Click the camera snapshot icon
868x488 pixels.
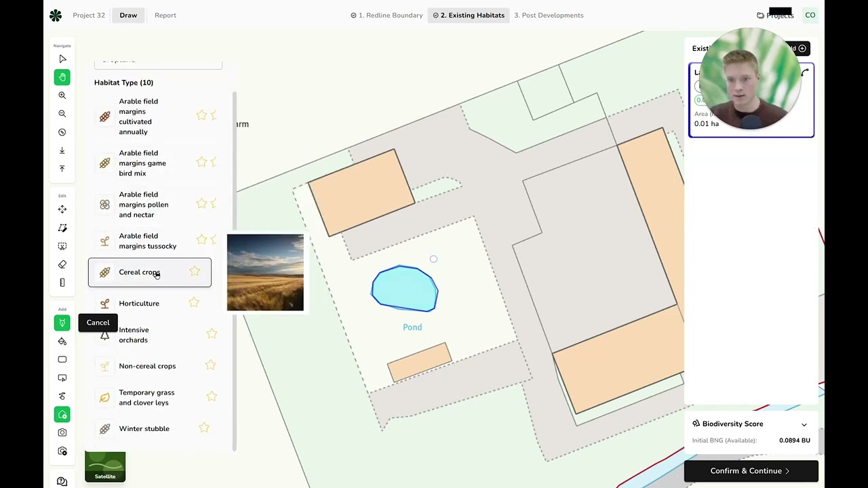(x=62, y=432)
